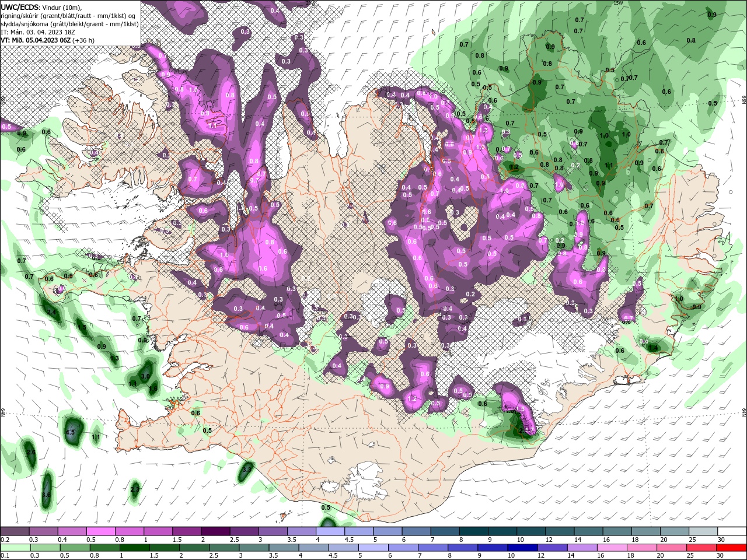Image resolution: width=747 pixels, height=560 pixels.
Task: Click the 4.5 rainfall value on the map
Action: 71,432
